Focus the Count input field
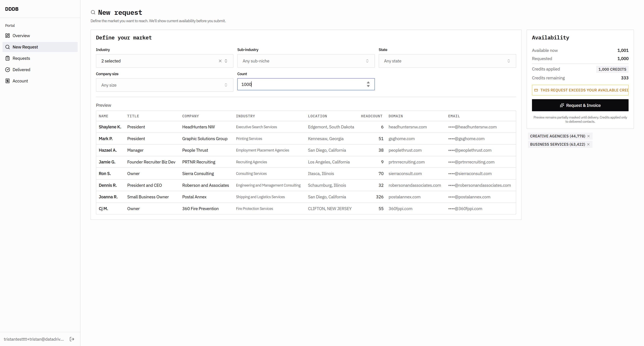The image size is (644, 346). (300, 84)
